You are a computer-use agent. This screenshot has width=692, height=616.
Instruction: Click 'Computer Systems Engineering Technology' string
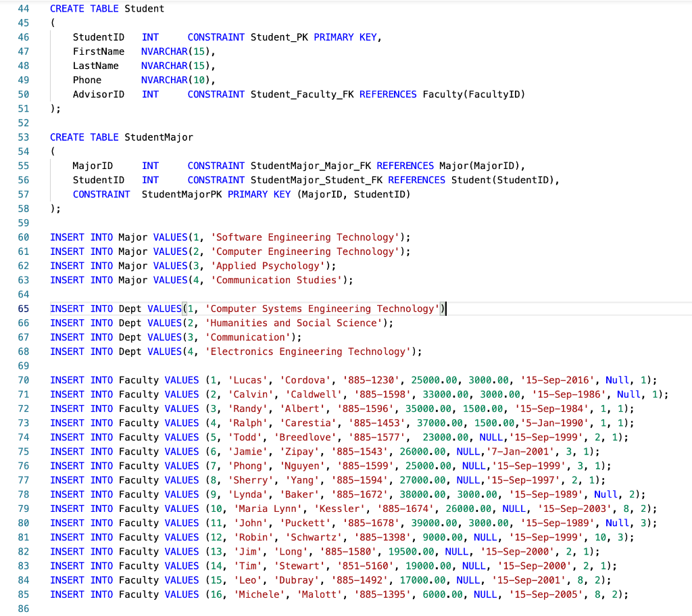(322, 309)
